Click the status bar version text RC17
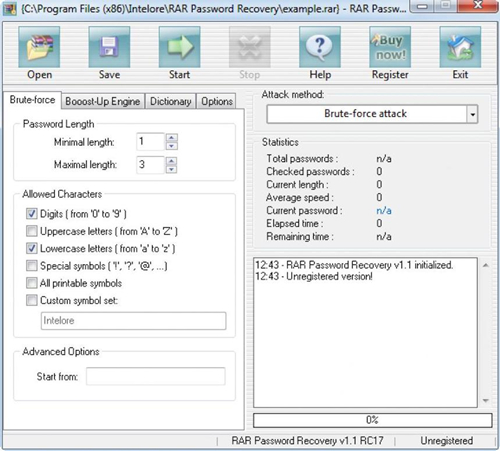This screenshot has height=451, width=500. tap(307, 441)
